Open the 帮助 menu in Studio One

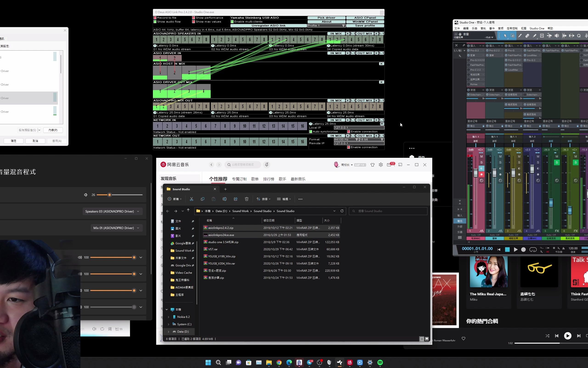tap(550, 29)
